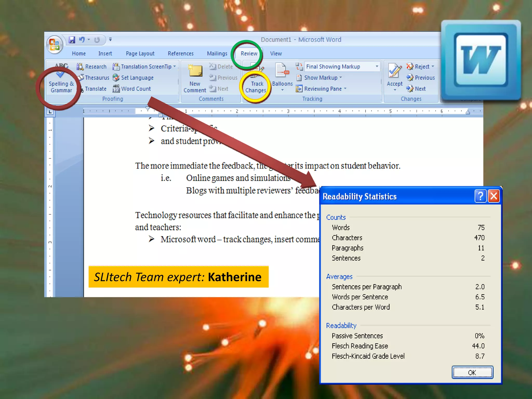Switch to the Review tab
The width and height of the screenshot is (532, 399).
[x=249, y=54]
